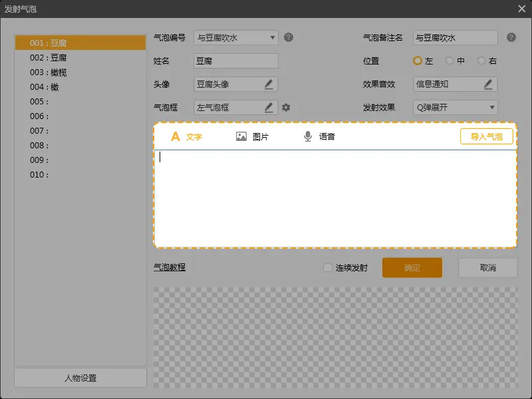Screen dimensions: 532x399
Task: Select list item 003 : 橄榄
Action: [49, 72]
